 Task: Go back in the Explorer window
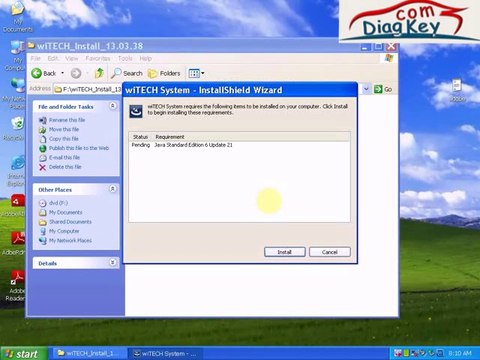pos(44,73)
